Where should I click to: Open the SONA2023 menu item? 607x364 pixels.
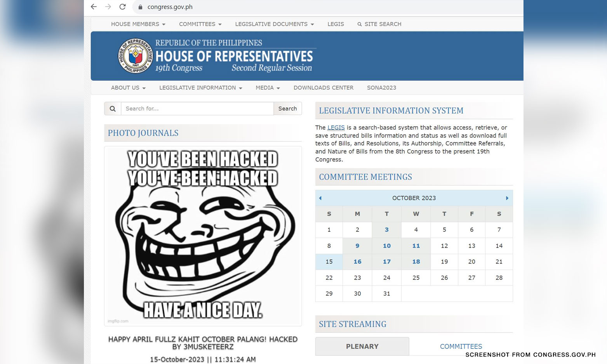point(381,88)
